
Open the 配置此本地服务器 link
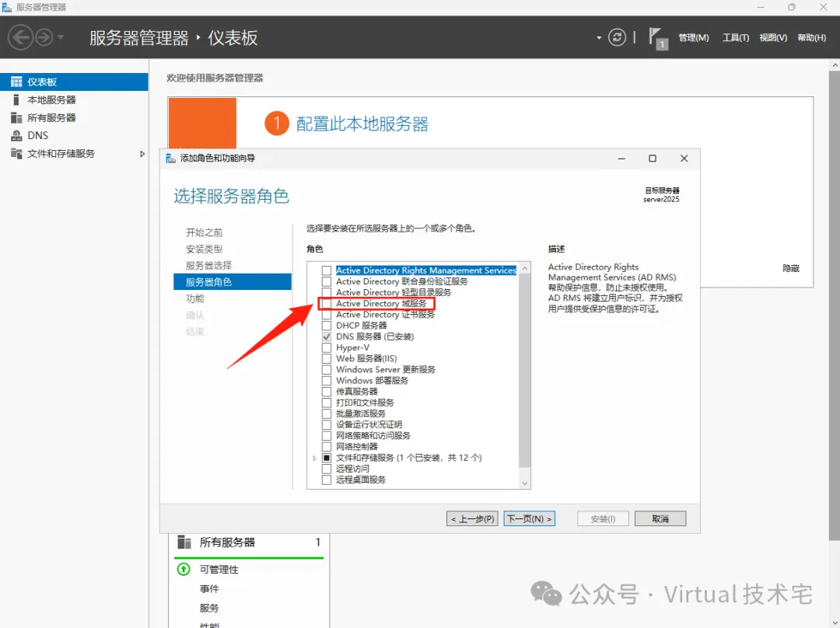[362, 124]
